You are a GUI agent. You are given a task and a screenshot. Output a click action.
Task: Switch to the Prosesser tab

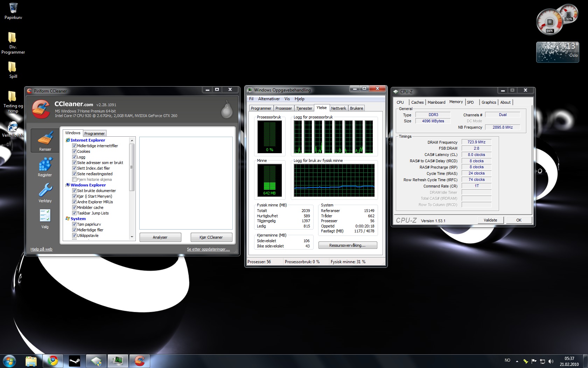pos(283,108)
